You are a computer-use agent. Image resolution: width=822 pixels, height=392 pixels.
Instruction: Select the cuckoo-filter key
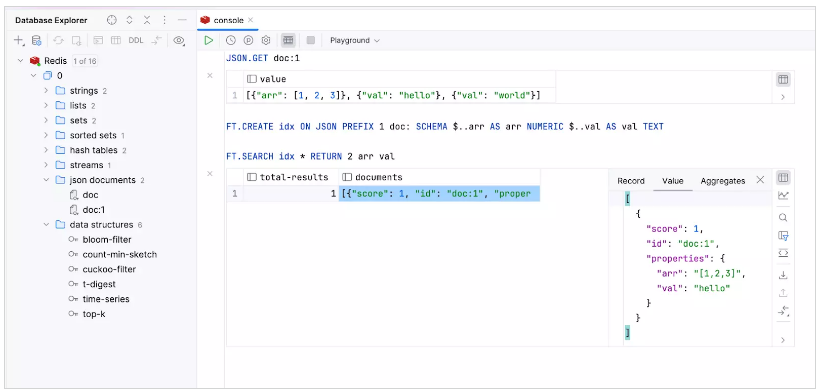pyautogui.click(x=109, y=269)
